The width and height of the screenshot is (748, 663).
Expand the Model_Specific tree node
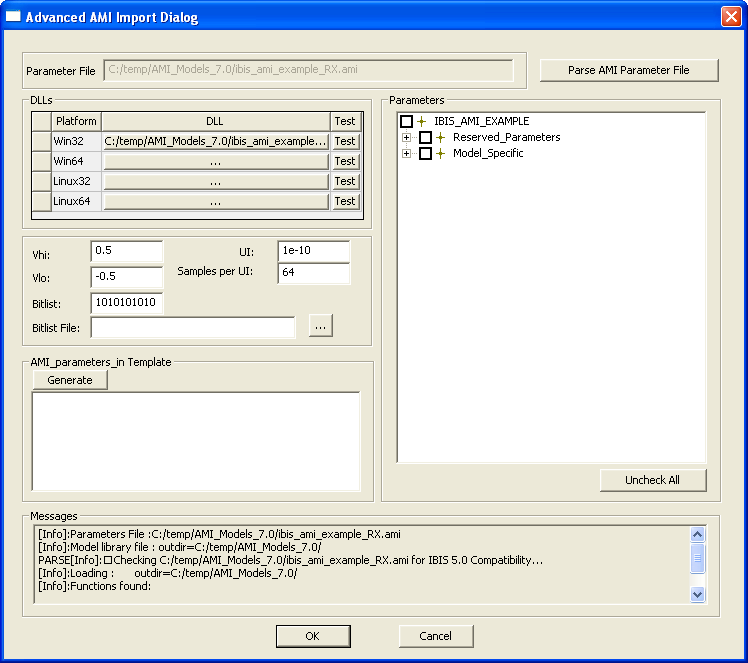406,153
